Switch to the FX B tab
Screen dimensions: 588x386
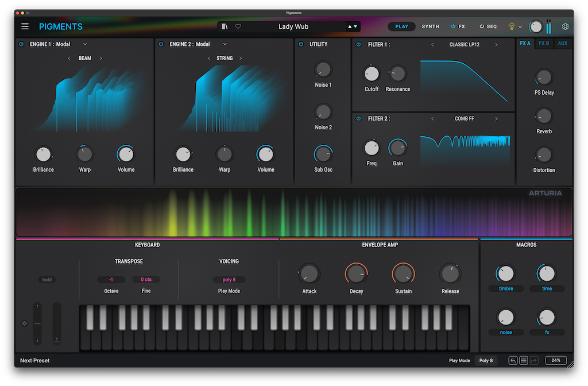[544, 44]
